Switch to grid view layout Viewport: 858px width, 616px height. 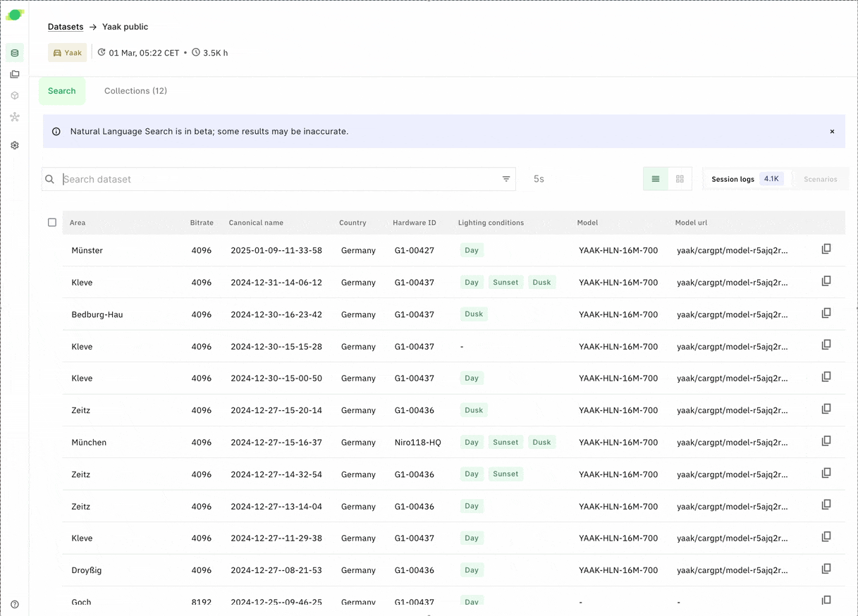[680, 179]
